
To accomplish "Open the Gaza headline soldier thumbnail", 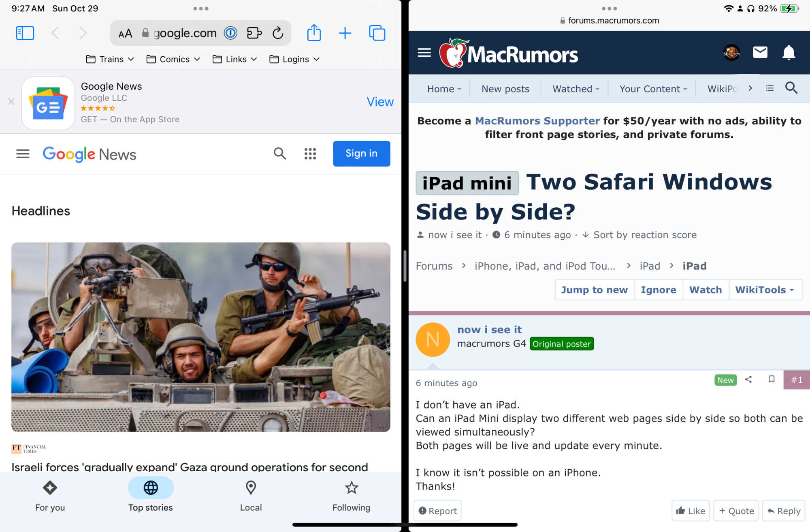I will (x=201, y=337).
